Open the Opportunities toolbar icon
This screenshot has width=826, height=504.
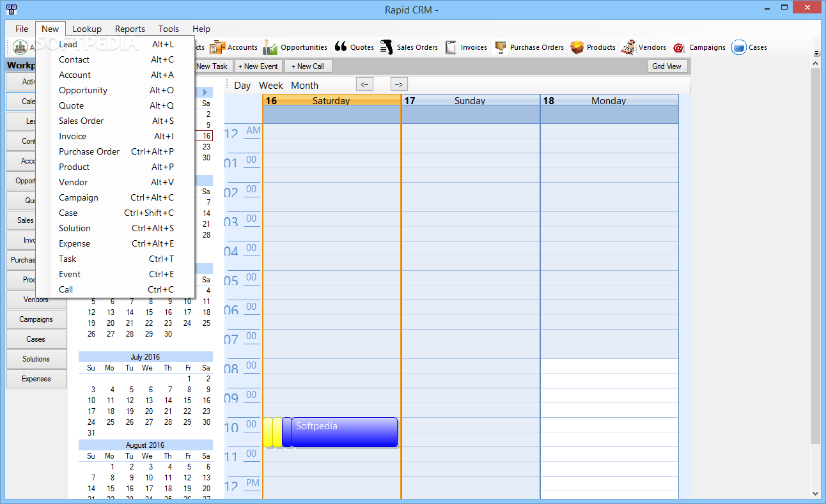click(295, 47)
